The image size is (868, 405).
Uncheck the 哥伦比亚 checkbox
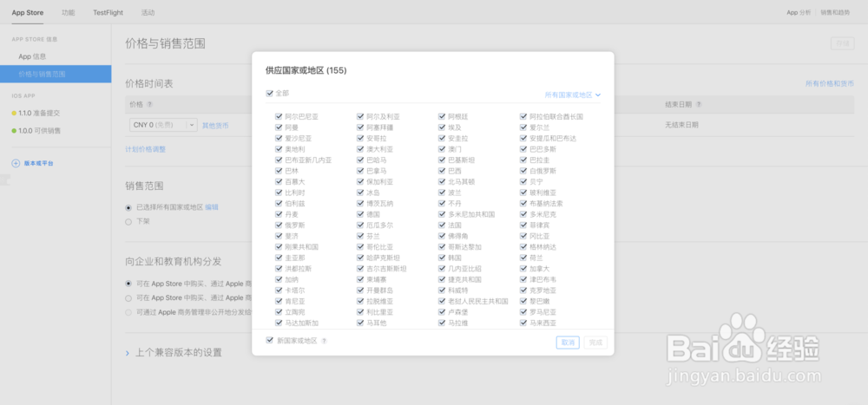(360, 247)
